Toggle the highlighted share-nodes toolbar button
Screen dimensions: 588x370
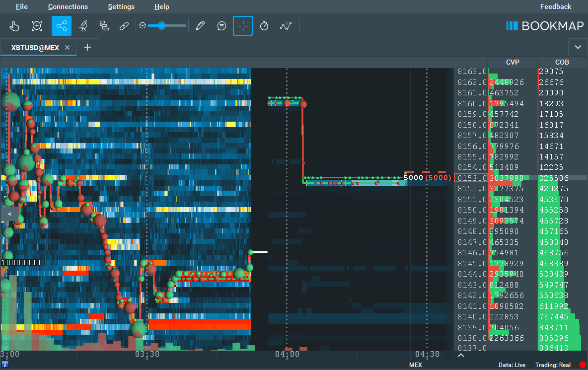(x=62, y=26)
